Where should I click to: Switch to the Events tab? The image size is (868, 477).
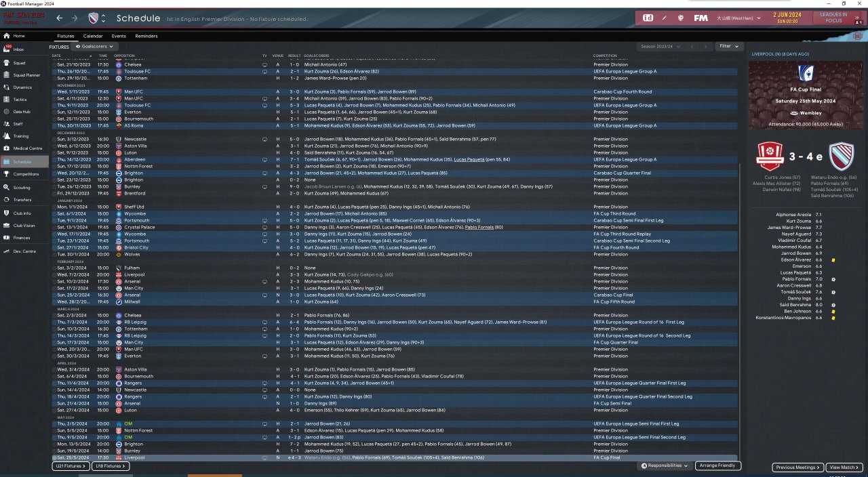(x=119, y=36)
